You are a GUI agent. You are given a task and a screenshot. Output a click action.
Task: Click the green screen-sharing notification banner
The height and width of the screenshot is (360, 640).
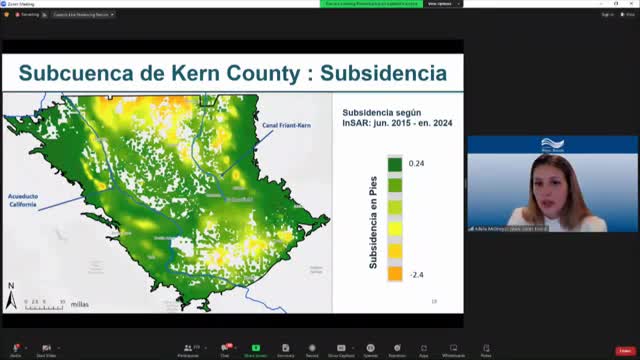[371, 4]
